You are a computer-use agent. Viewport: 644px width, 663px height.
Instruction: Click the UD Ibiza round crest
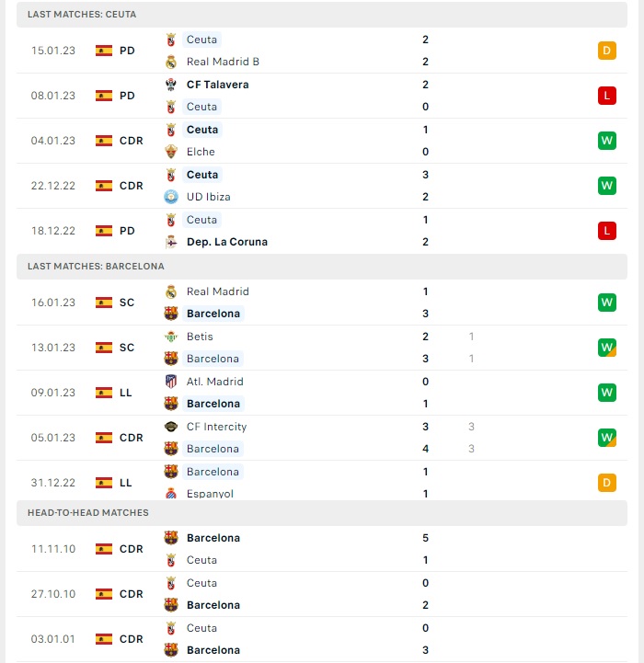pyautogui.click(x=171, y=197)
